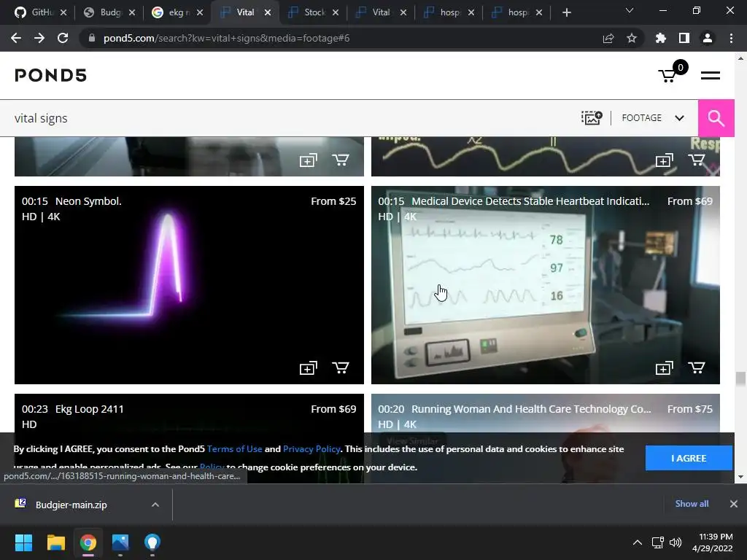The image size is (747, 560).
Task: Open the Photos app in taskbar
Action: (120, 542)
